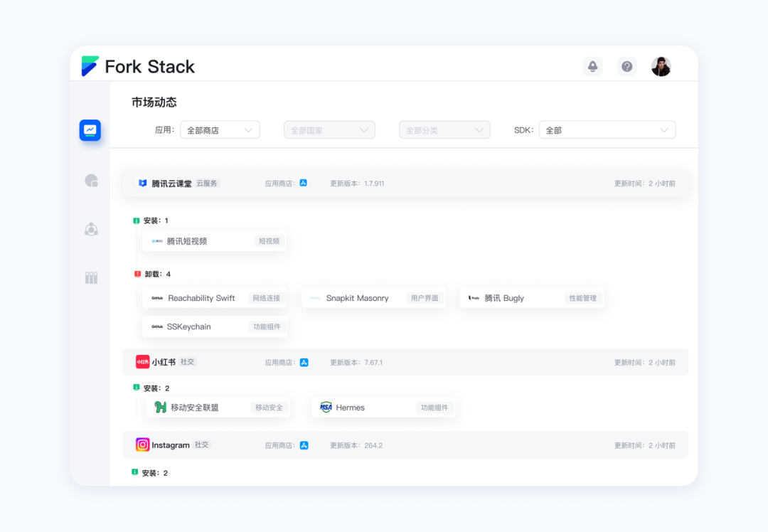Viewport: 768px width, 532px height.
Task: Open the SDK 全部 dropdown
Action: (x=607, y=130)
